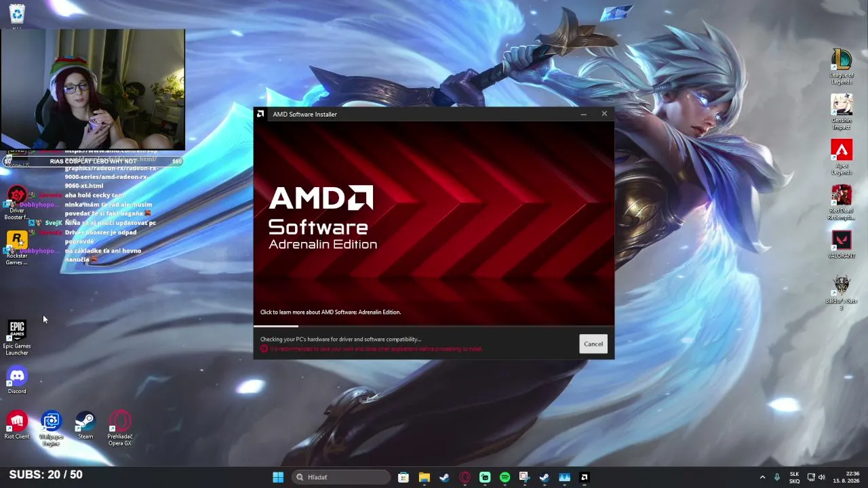Viewport: 868px width, 488px height.
Task: Select the Riot Client desktop shortcut
Action: [17, 426]
